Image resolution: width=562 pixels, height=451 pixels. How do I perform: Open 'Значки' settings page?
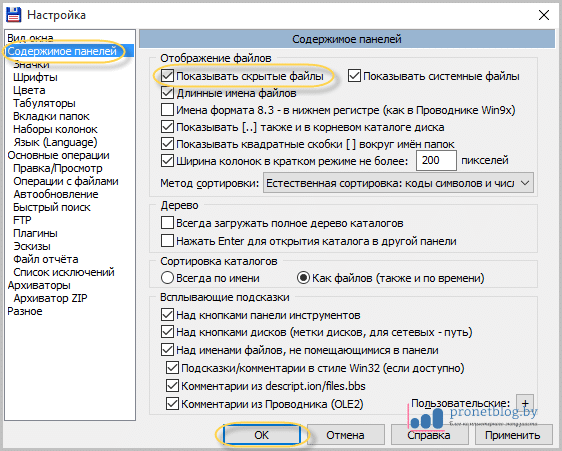tap(32, 64)
